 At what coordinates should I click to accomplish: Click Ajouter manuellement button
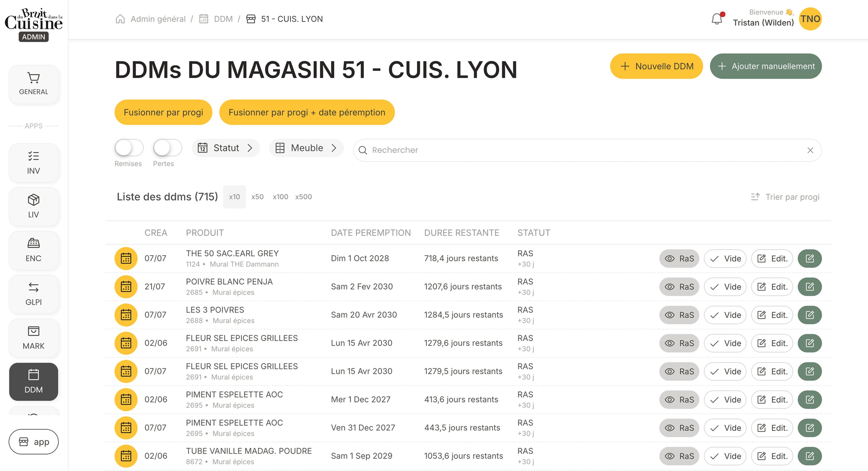pyautogui.click(x=765, y=66)
